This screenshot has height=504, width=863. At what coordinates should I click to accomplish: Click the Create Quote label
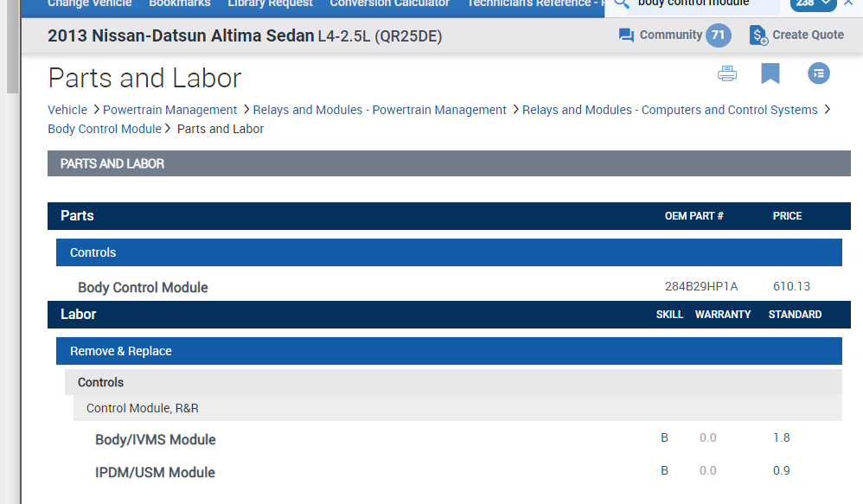pos(808,35)
